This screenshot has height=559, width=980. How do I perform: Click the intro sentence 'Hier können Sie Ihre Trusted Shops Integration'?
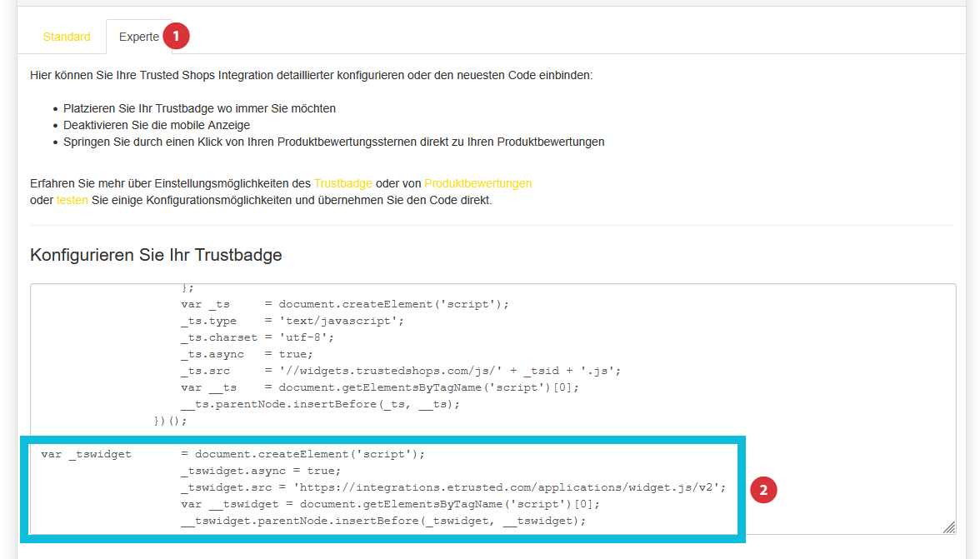[x=312, y=76]
